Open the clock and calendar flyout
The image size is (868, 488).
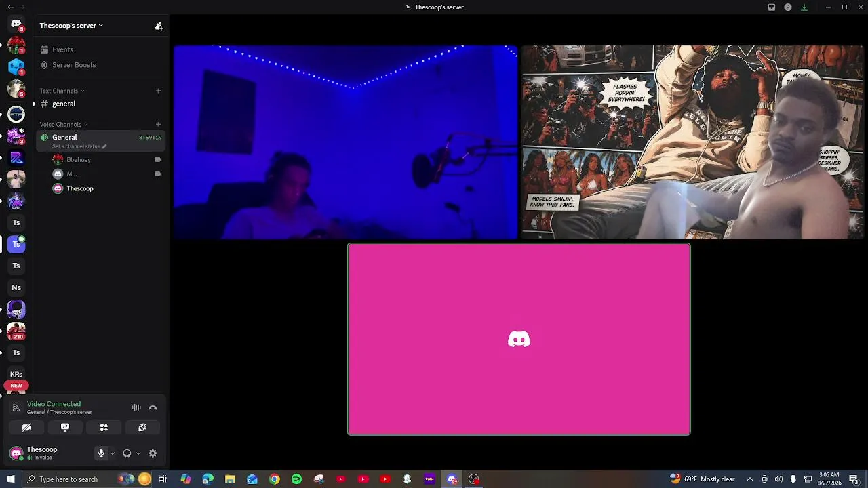pos(828,479)
